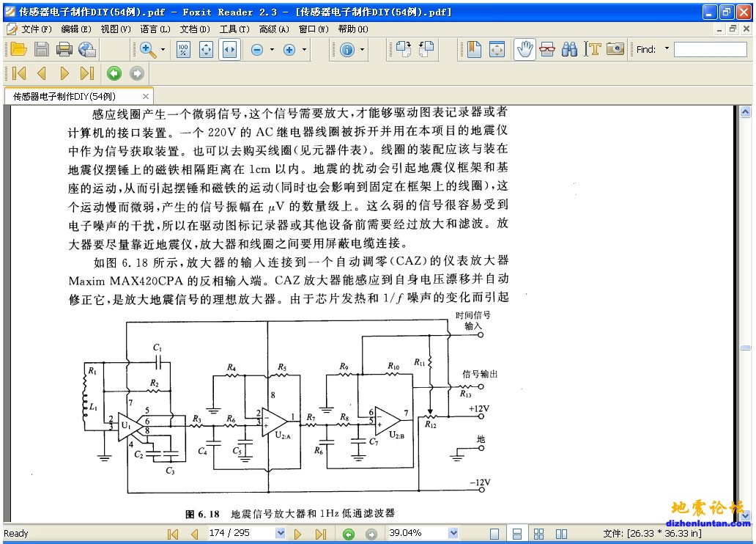Go to next page in top toolbar
The image size is (756, 544).
64,73
